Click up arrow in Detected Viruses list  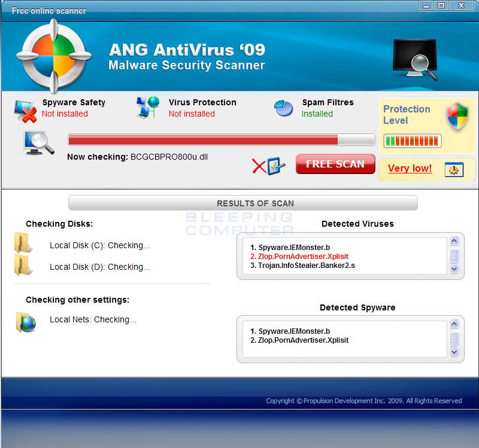click(454, 241)
